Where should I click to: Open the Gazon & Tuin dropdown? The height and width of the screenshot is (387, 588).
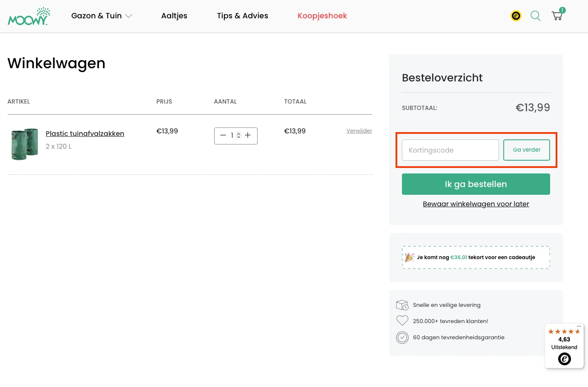coord(102,16)
